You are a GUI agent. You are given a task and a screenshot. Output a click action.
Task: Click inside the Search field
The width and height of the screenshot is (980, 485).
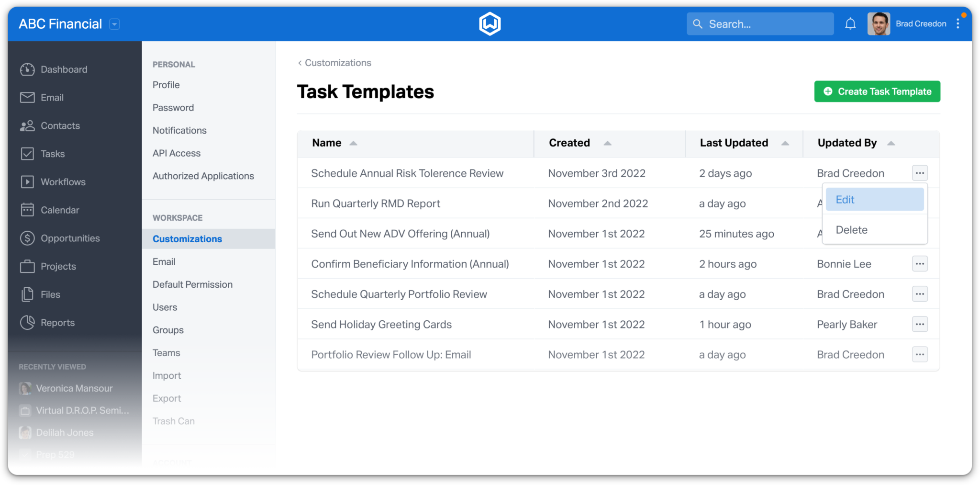click(760, 23)
